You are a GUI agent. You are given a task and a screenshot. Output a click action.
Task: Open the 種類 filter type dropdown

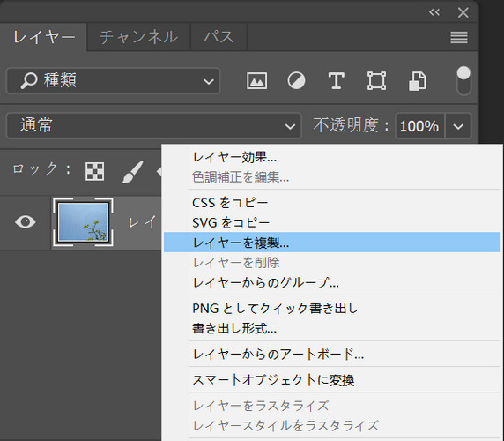(113, 80)
